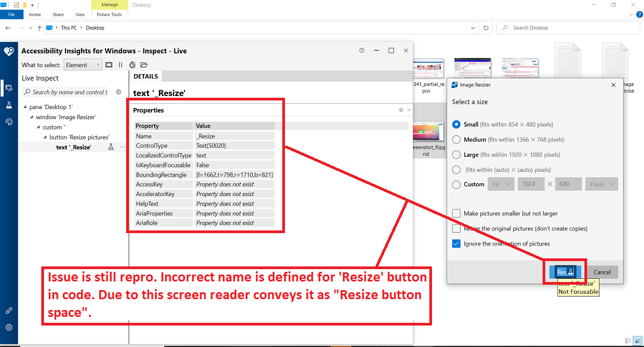The width and height of the screenshot is (644, 347).
Task: Click the Cancel button in Image Resizer
Action: 602,272
